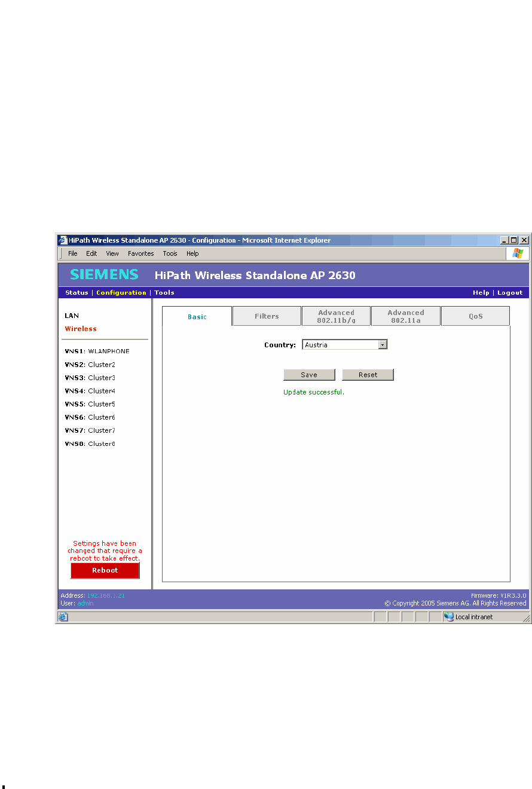Open the browser Help menu
The width and height of the screenshot is (532, 789).
pyautogui.click(x=192, y=253)
